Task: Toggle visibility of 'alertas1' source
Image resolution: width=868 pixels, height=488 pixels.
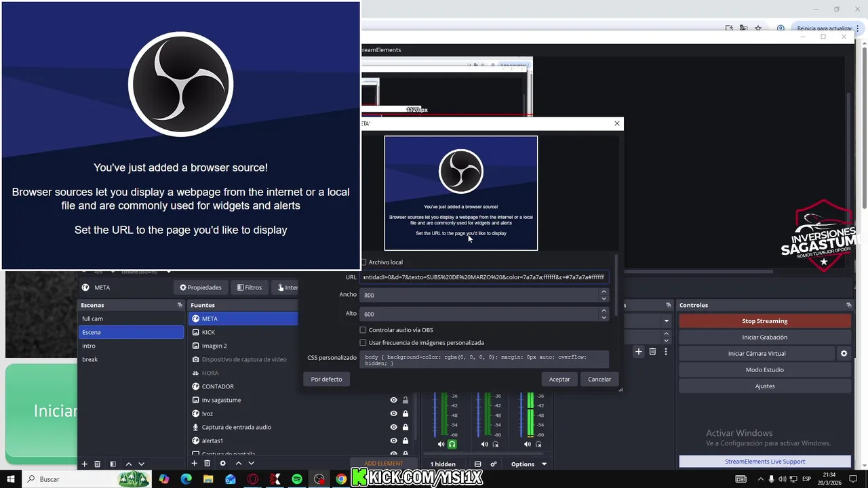Action: point(393,441)
